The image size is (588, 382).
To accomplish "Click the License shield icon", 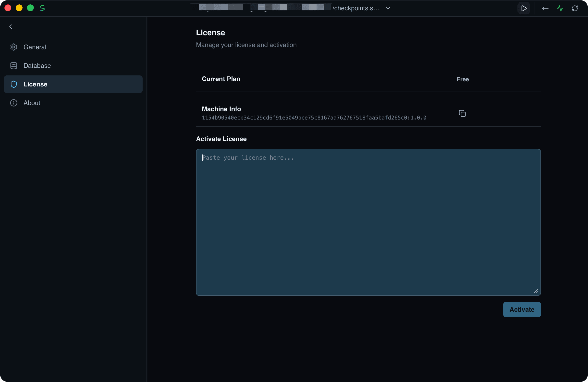I will (13, 84).
